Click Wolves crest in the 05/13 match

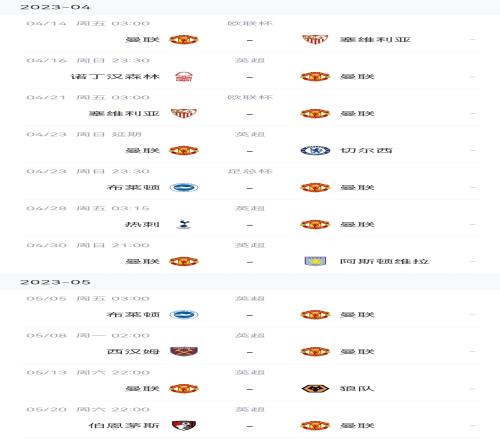coord(315,389)
